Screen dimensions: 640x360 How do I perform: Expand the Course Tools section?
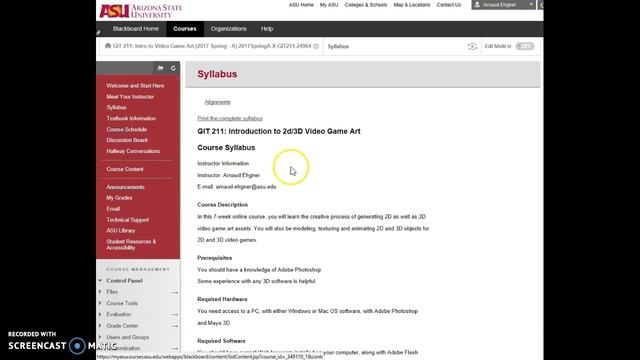click(100, 303)
